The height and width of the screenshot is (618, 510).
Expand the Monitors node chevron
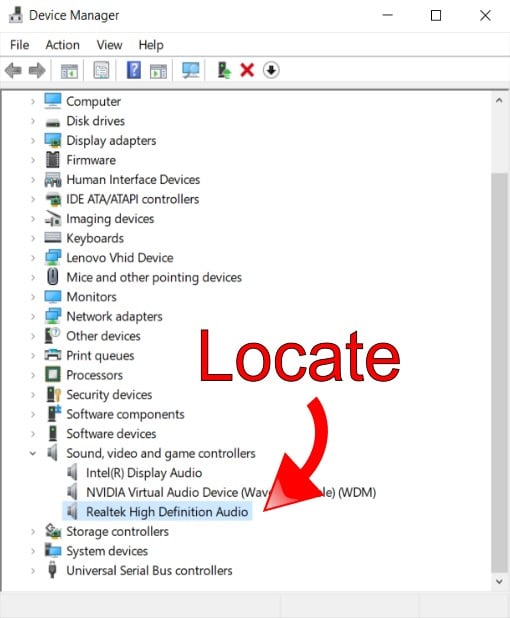pos(33,297)
